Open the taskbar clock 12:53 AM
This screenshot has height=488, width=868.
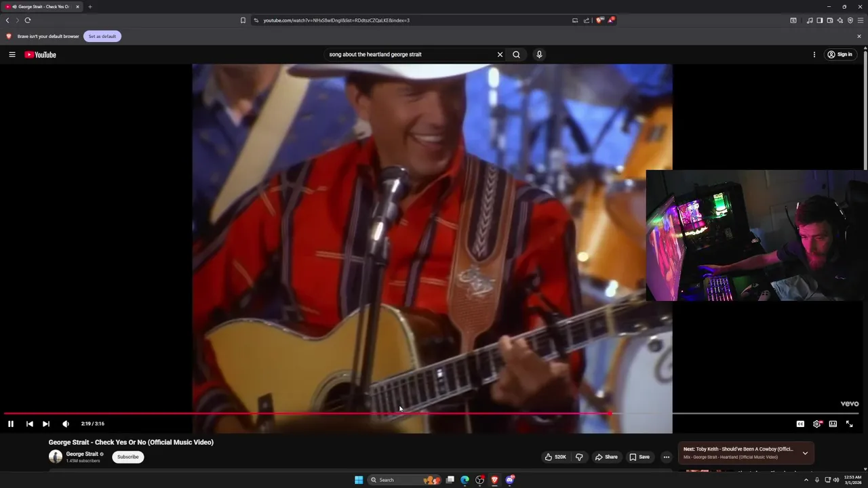852,480
